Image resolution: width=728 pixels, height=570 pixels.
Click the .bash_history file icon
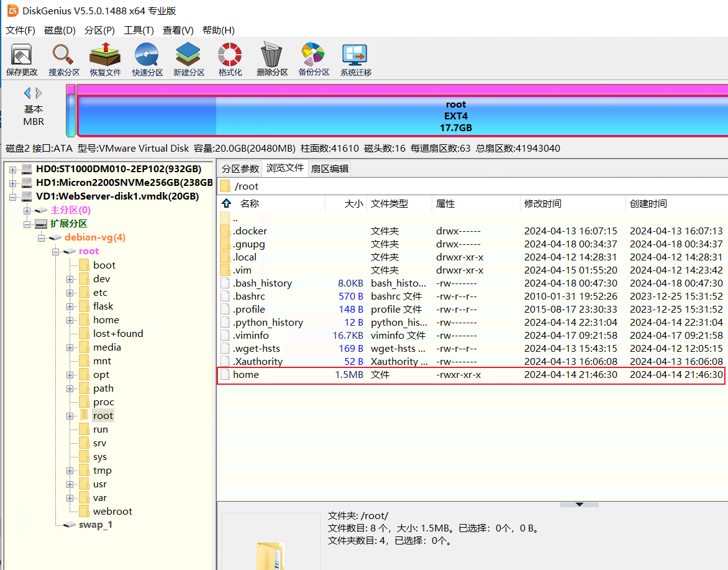click(225, 283)
